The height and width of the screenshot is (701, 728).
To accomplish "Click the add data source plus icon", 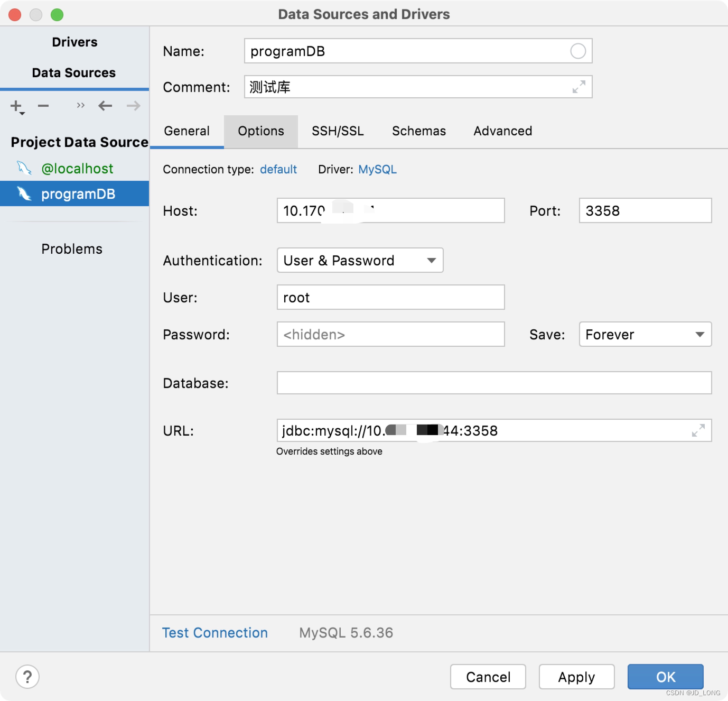I will click(16, 106).
